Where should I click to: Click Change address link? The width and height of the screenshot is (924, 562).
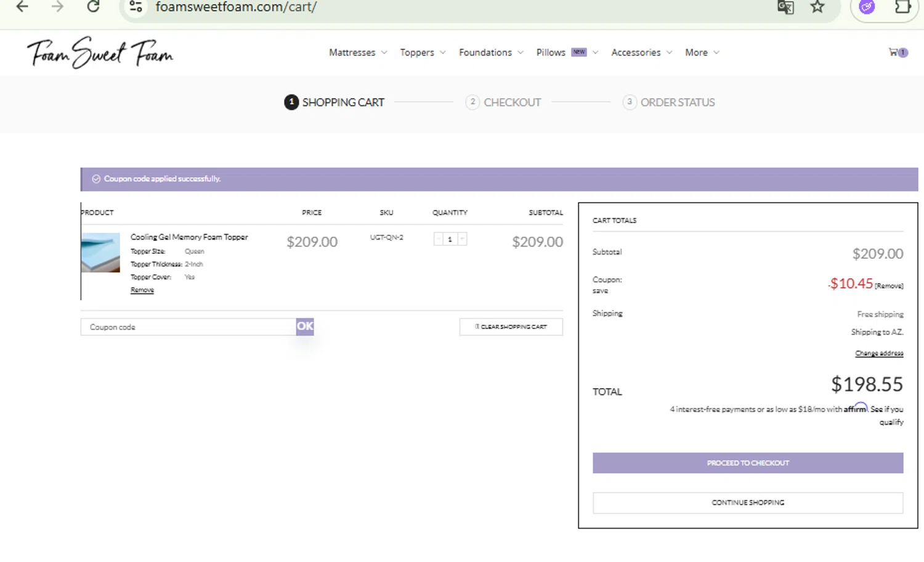tap(879, 354)
